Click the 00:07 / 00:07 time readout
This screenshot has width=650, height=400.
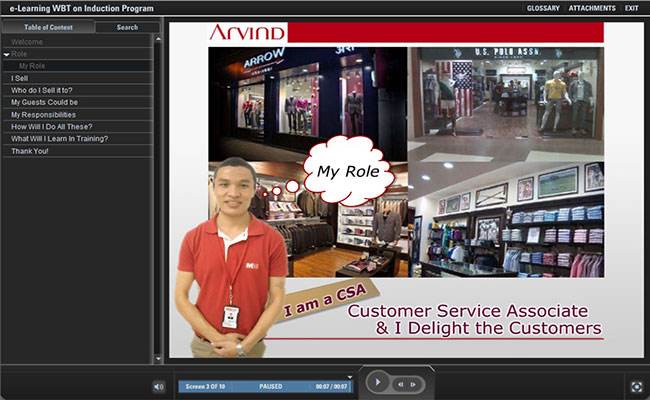tap(331, 386)
